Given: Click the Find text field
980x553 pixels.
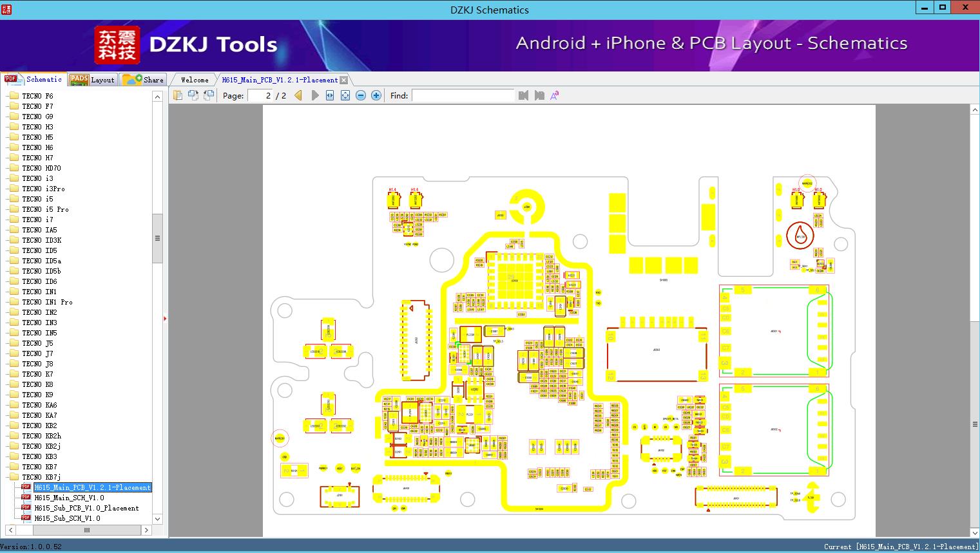Looking at the screenshot, I should (x=463, y=95).
